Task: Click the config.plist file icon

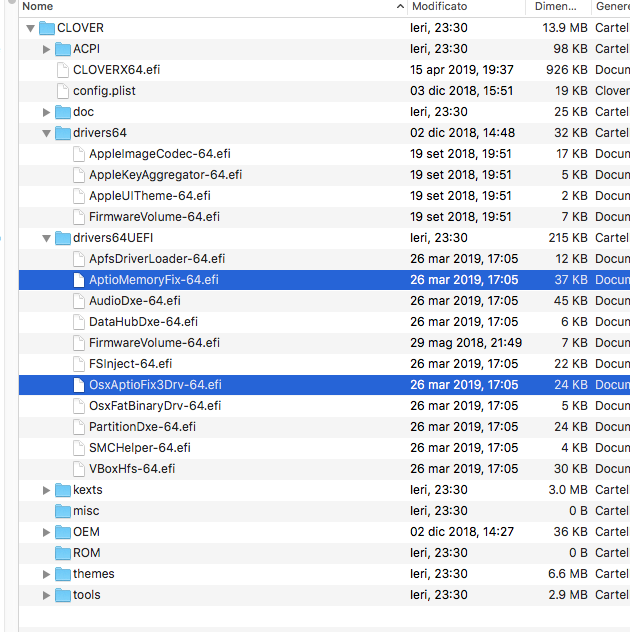Action: [x=63, y=91]
